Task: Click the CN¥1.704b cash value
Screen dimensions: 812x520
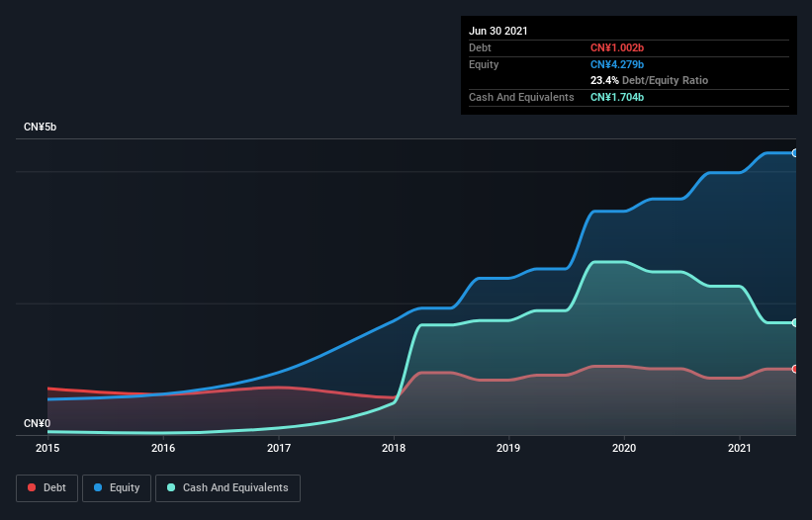Action: pyautogui.click(x=617, y=97)
